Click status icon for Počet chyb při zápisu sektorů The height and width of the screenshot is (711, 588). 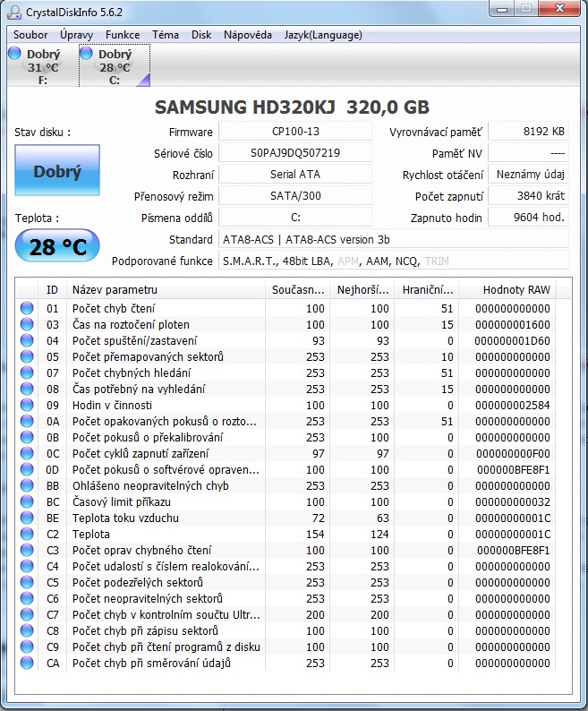(27, 630)
